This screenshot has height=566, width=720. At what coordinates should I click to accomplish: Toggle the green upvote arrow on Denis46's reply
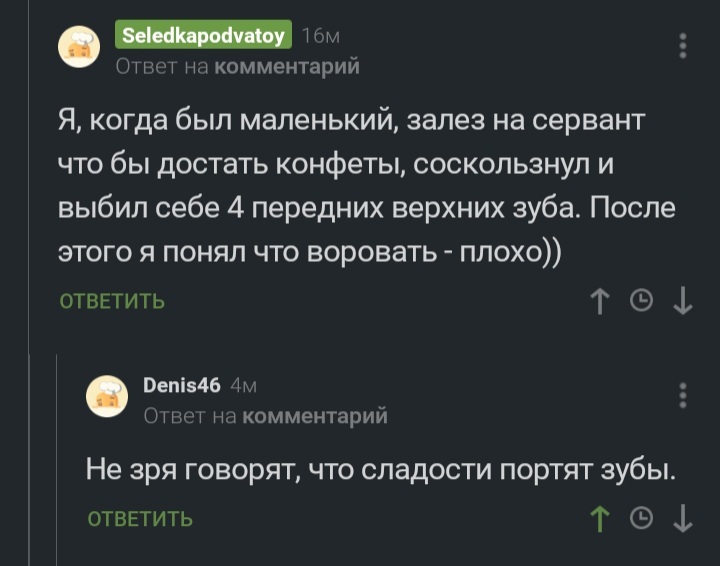(x=600, y=518)
